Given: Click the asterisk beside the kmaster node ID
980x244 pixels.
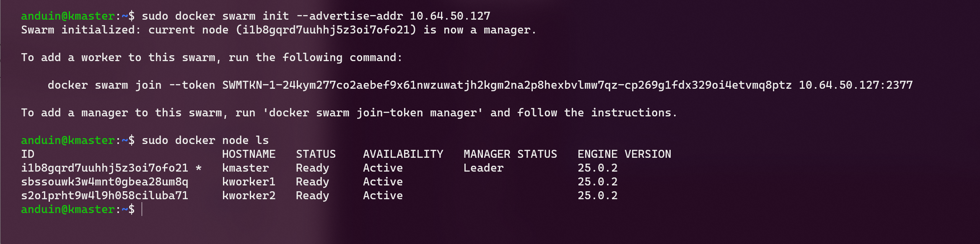Looking at the screenshot, I should click(199, 168).
